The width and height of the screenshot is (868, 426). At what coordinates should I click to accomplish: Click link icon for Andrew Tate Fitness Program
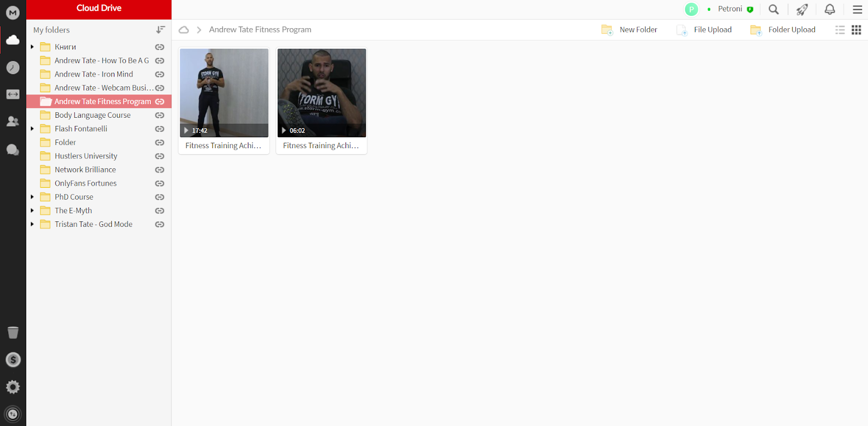[159, 101]
